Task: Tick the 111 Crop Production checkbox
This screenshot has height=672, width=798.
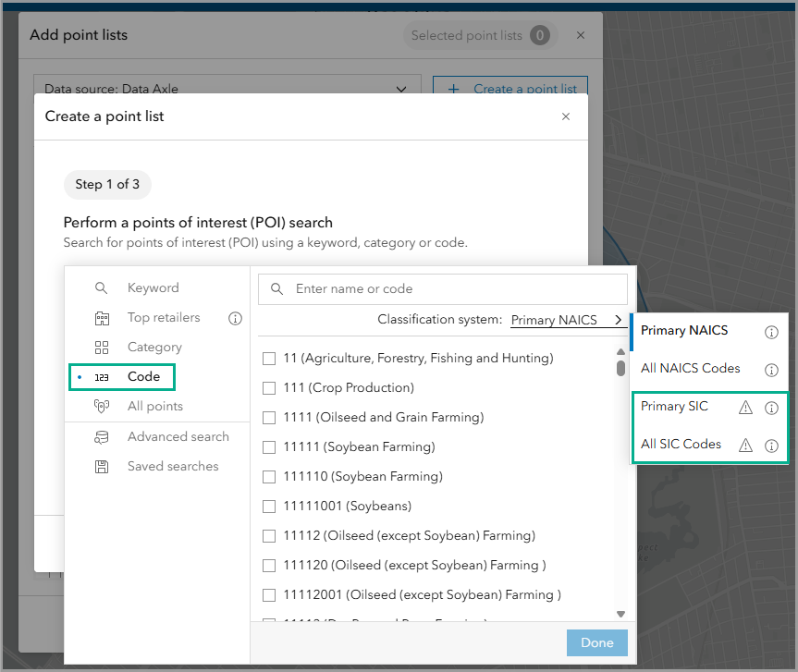Action: (x=269, y=388)
